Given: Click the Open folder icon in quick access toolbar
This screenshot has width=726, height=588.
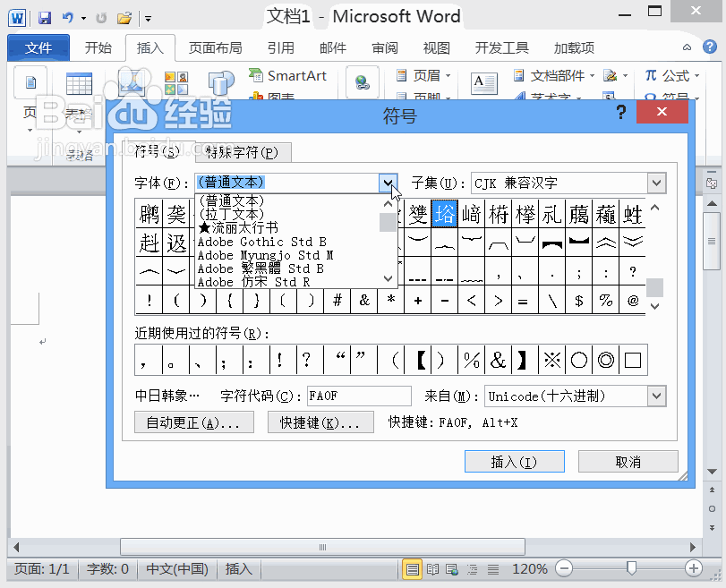Looking at the screenshot, I should tap(124, 18).
